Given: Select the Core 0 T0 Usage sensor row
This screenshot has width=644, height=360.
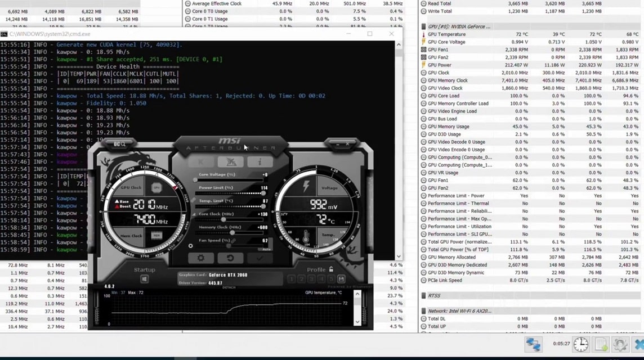Looking at the screenshot, I should point(294,11).
